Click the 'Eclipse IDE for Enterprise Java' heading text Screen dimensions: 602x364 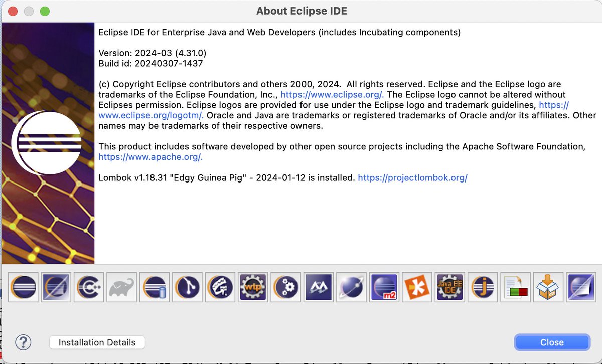[x=279, y=32]
